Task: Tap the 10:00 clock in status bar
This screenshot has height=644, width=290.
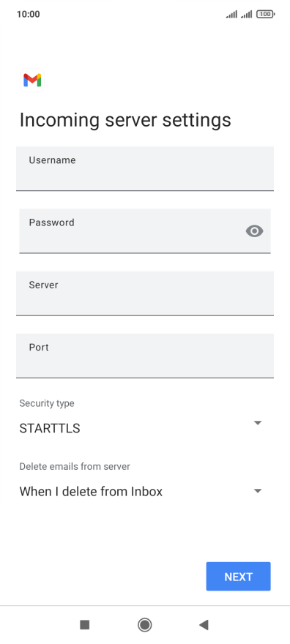Action: [29, 15]
